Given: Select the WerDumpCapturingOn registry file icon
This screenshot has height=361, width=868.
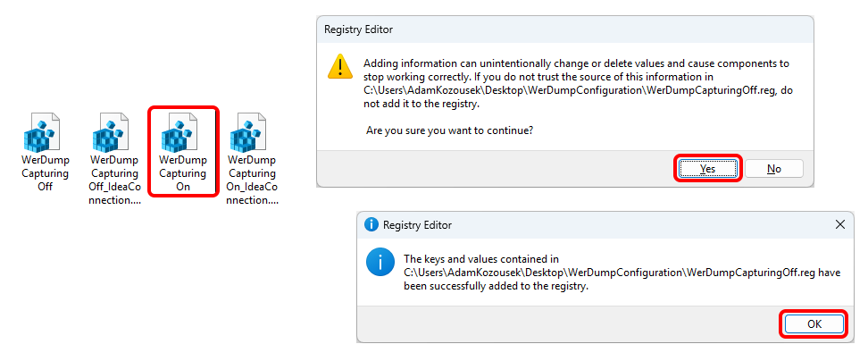Looking at the screenshot, I should point(182,132).
